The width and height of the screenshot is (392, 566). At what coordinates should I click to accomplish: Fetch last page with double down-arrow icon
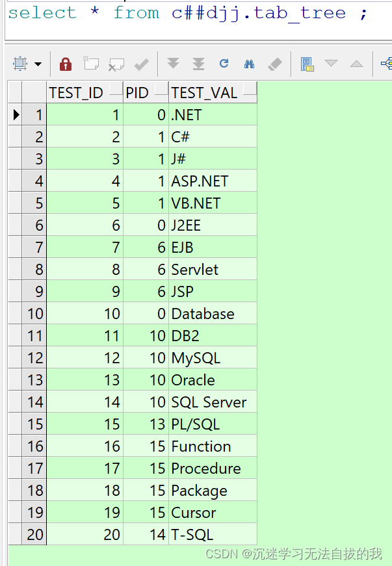198,64
